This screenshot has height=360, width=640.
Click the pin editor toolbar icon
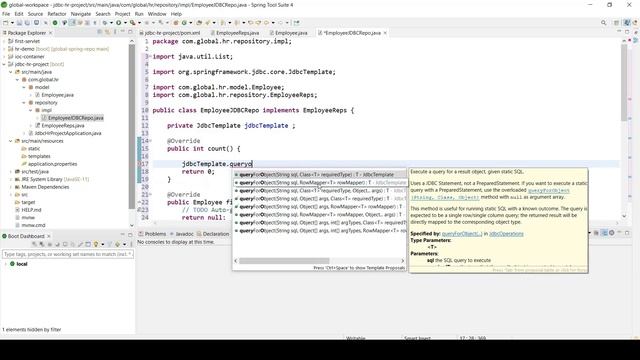click(296, 23)
